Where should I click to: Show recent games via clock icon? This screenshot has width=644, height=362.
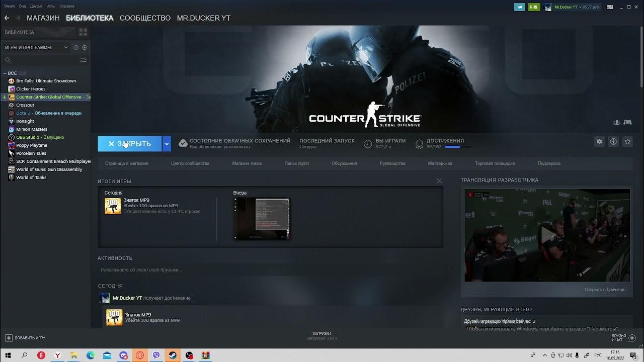pyautogui.click(x=76, y=48)
